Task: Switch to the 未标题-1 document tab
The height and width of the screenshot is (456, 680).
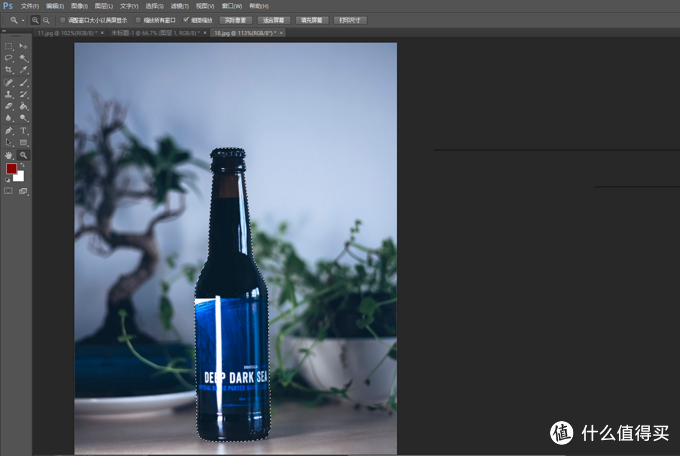Action: (x=154, y=33)
